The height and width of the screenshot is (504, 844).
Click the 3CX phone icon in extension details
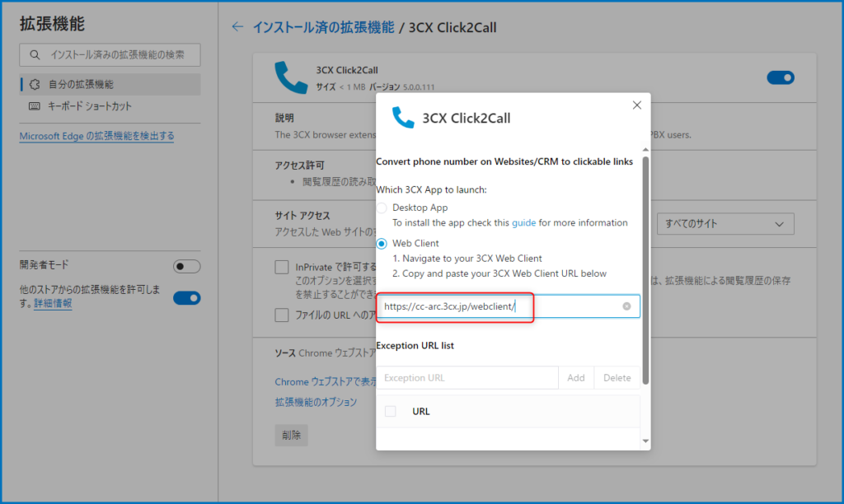click(291, 77)
